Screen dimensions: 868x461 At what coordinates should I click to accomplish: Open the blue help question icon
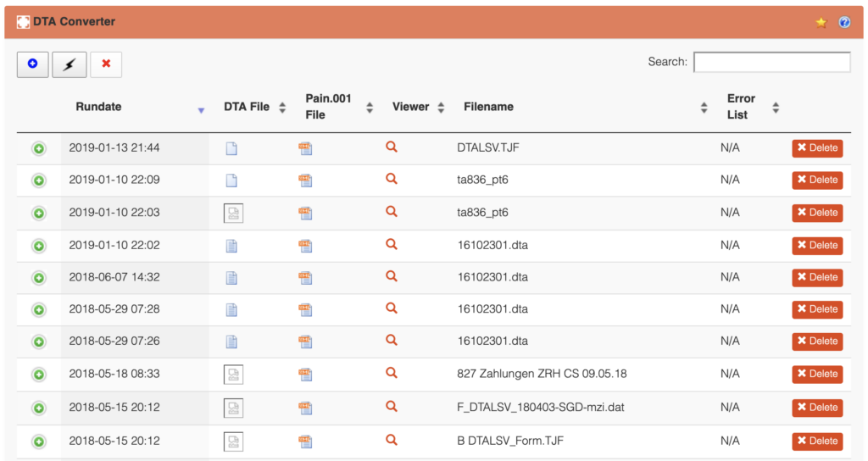[x=844, y=22]
